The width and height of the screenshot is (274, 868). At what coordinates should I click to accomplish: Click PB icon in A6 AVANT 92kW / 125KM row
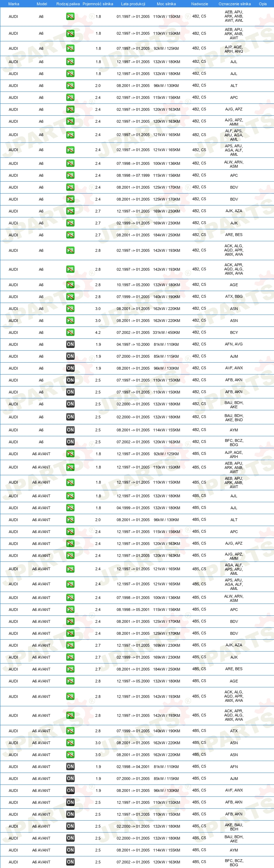[70, 454]
